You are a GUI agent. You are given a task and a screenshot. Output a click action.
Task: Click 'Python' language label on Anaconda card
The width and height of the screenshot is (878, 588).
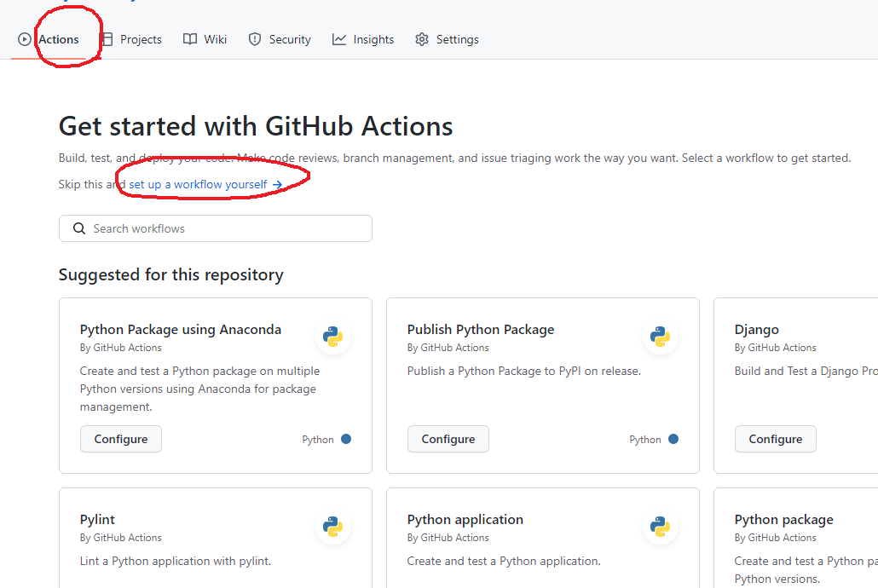tap(318, 440)
